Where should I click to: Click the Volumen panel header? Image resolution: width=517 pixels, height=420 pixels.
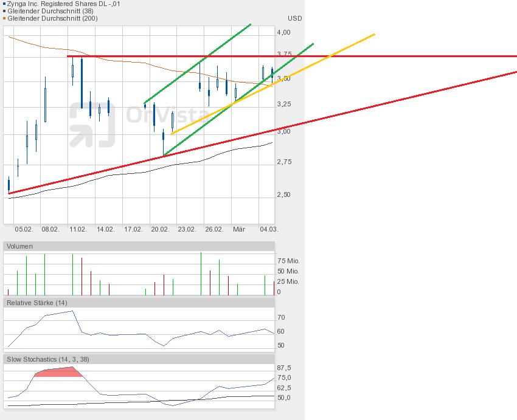pos(20,246)
